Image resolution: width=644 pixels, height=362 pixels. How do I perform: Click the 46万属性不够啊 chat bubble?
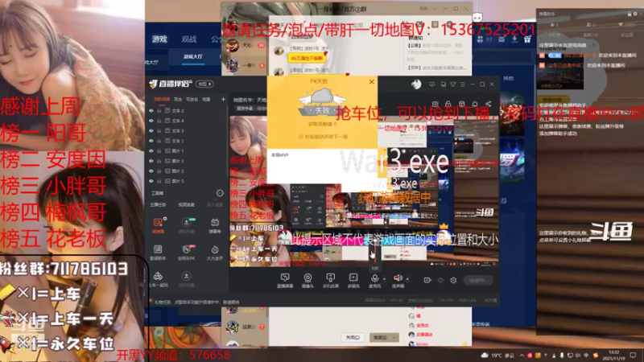click(307, 58)
